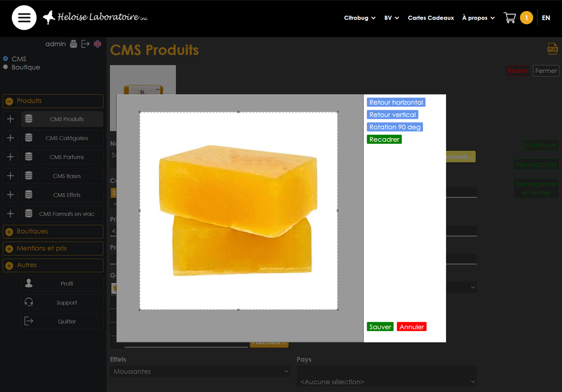Open the Citrobug dropdown menu

tap(359, 18)
